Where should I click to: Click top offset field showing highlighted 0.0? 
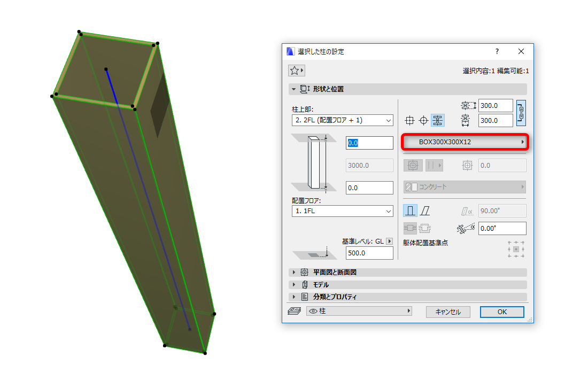[x=369, y=143]
